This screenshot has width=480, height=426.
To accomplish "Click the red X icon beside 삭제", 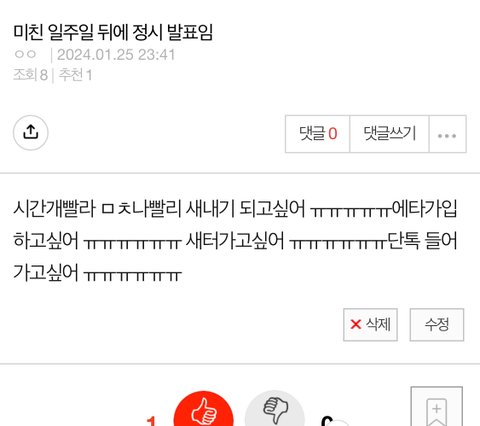I will tap(356, 324).
